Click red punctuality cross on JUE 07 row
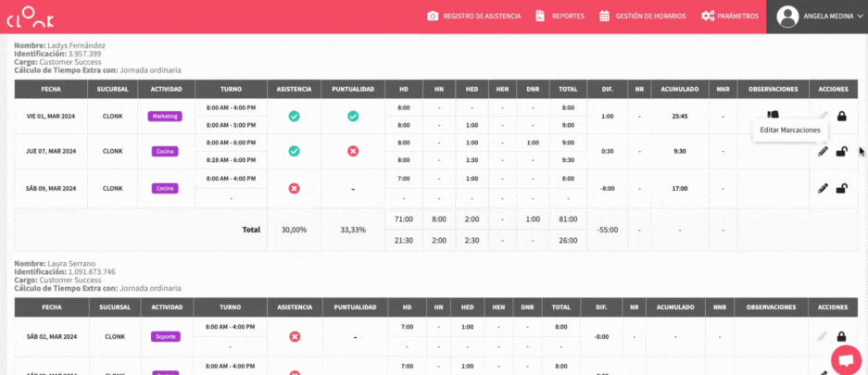This screenshot has height=375, width=868. (352, 151)
